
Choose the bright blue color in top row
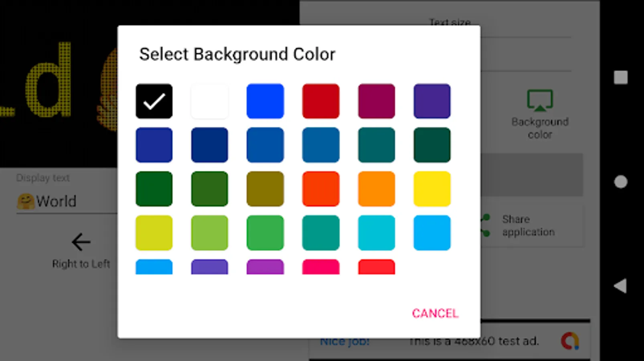click(265, 101)
